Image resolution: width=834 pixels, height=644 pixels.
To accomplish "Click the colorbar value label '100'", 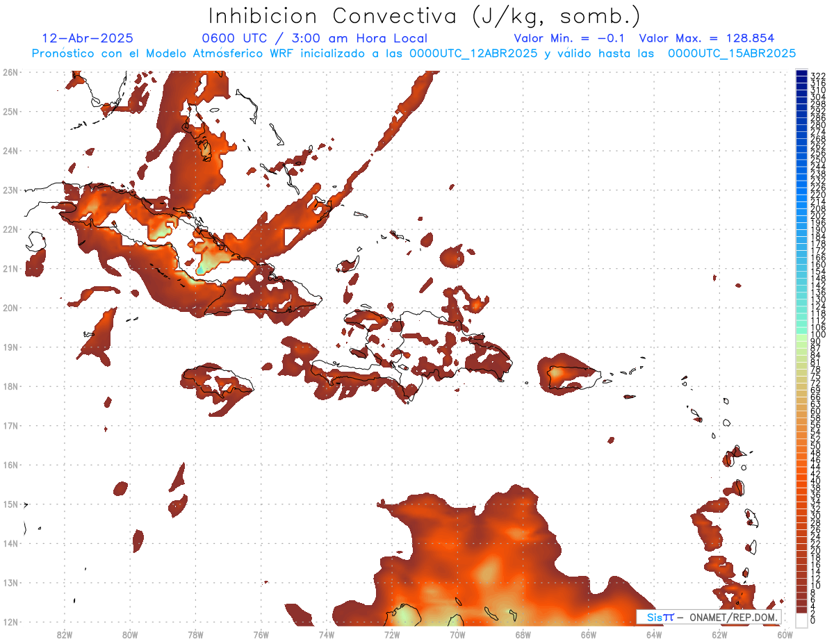I will click(817, 335).
